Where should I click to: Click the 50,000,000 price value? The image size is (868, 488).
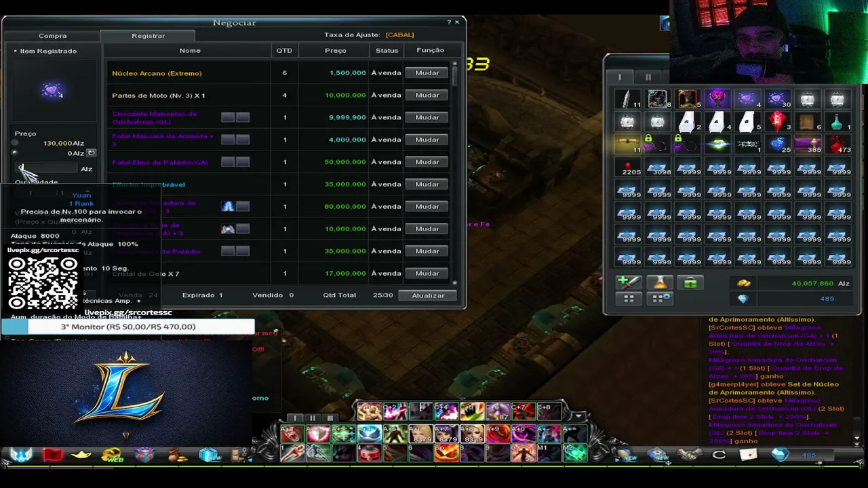coord(345,162)
